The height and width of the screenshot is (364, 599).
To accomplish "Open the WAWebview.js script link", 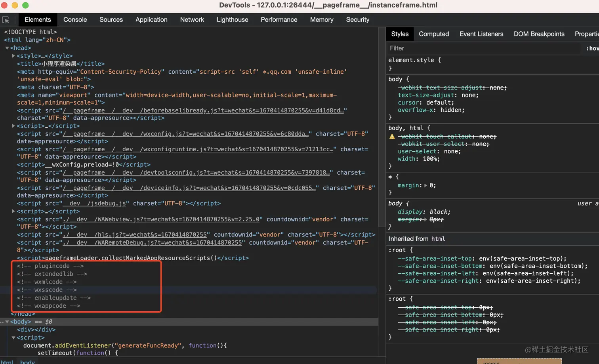I will point(161,219).
